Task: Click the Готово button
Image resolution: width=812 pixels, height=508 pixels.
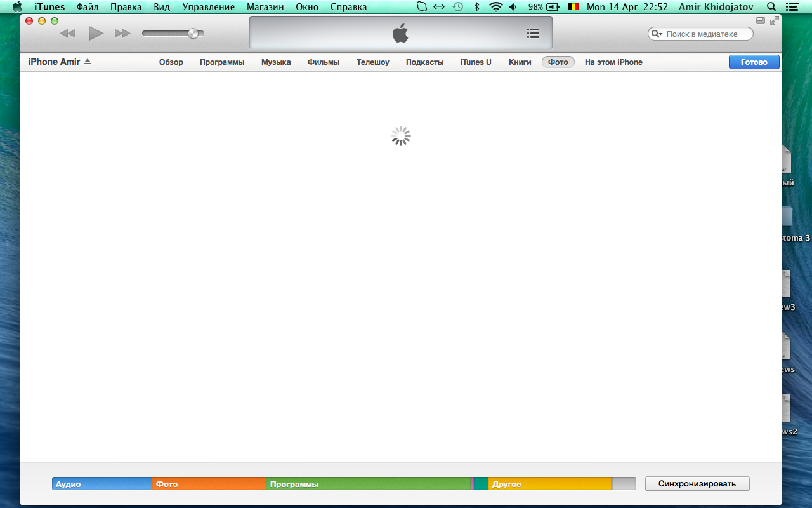Action: 754,62
